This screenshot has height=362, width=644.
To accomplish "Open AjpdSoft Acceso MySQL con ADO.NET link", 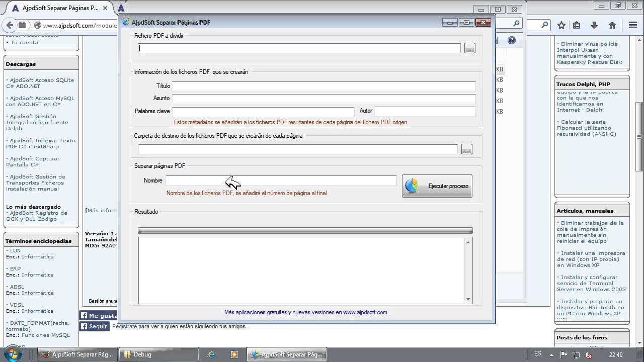I will [40, 101].
